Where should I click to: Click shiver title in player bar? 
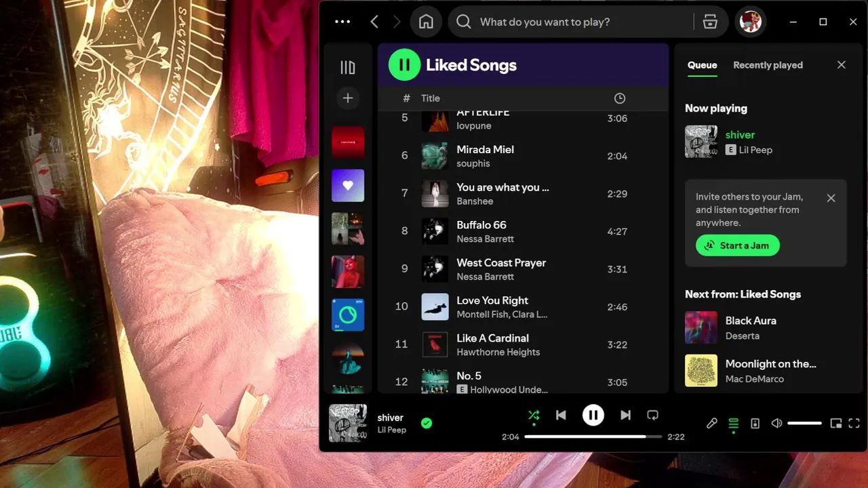(391, 418)
